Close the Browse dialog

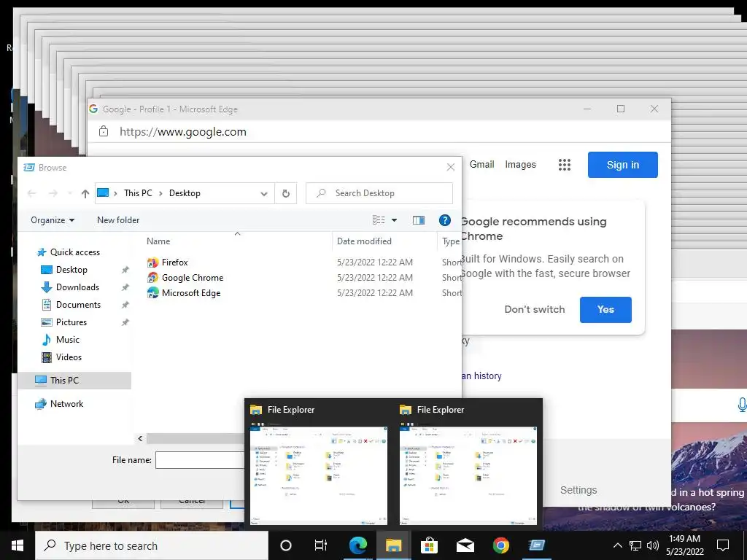coord(451,167)
